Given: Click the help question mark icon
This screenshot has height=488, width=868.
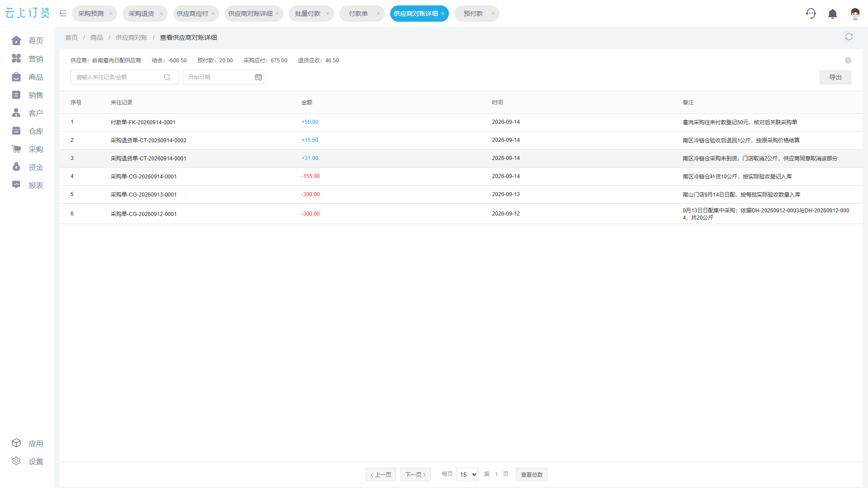Looking at the screenshot, I should pyautogui.click(x=848, y=61).
